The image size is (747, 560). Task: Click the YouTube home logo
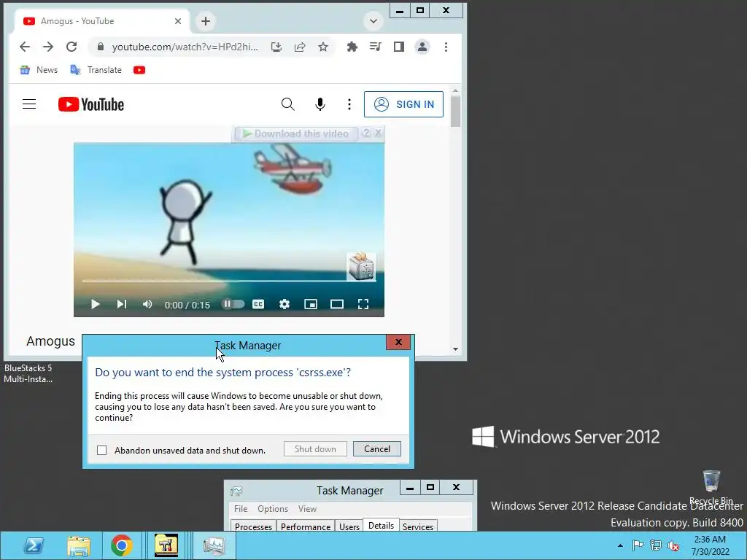point(91,104)
